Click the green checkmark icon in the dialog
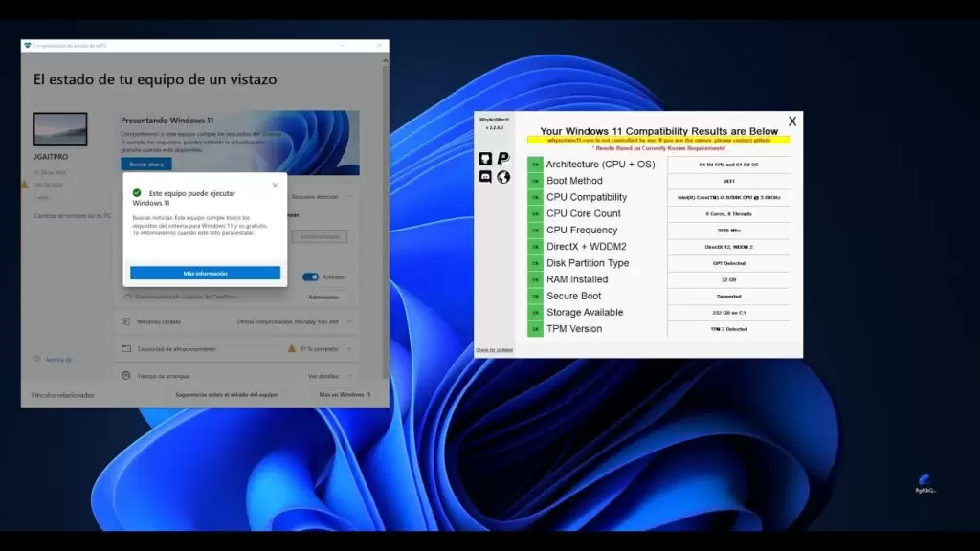This screenshot has height=551, width=980. click(x=137, y=193)
